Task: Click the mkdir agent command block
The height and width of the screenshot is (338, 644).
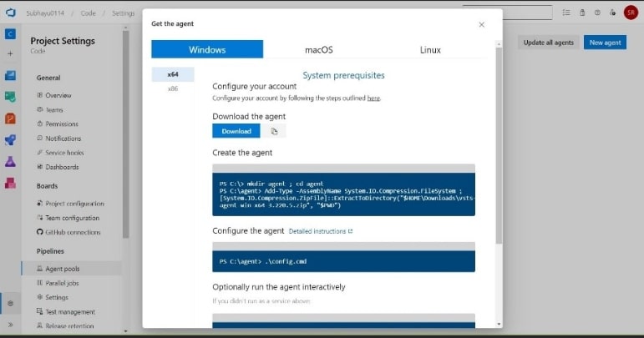Action: (x=343, y=194)
